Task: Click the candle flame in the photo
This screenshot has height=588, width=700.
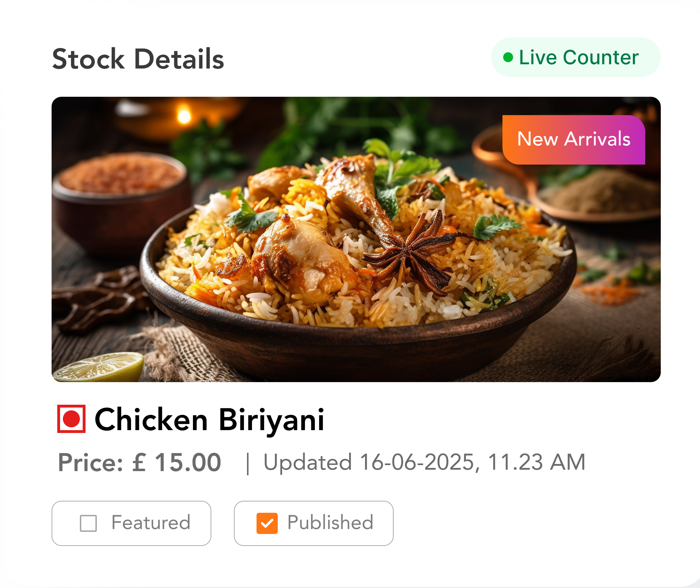Action: [x=184, y=115]
